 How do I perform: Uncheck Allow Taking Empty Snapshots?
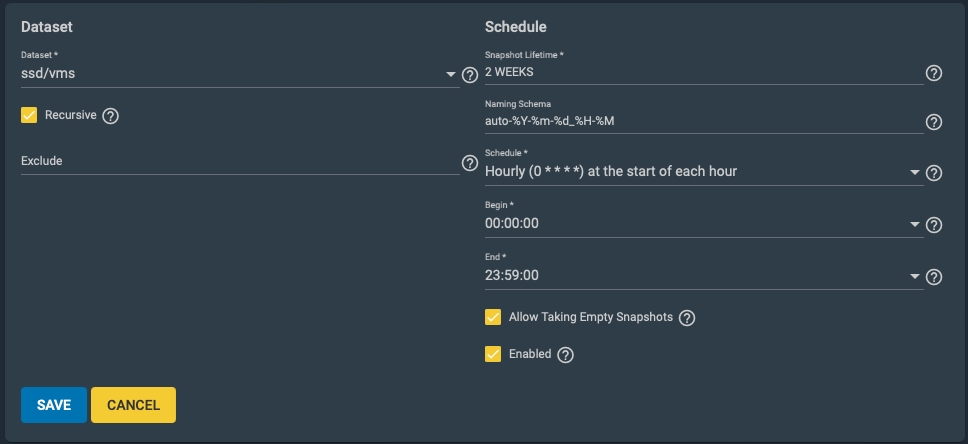(493, 317)
